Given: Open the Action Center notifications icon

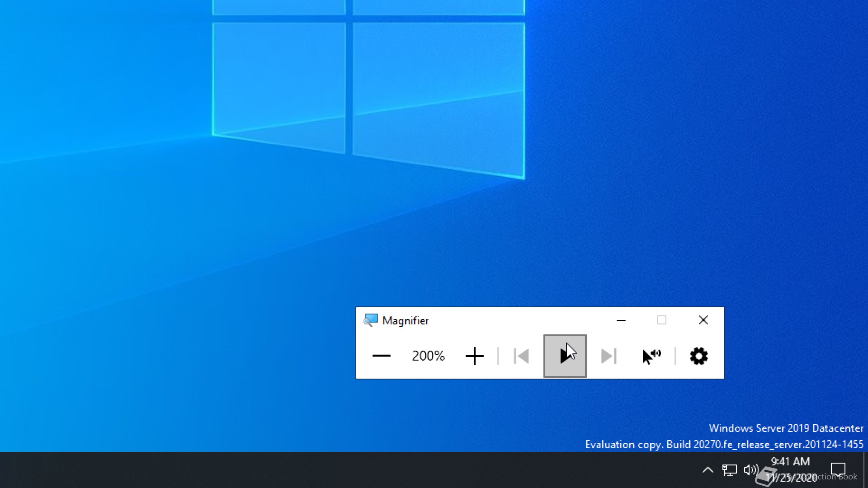Looking at the screenshot, I should click(x=838, y=470).
